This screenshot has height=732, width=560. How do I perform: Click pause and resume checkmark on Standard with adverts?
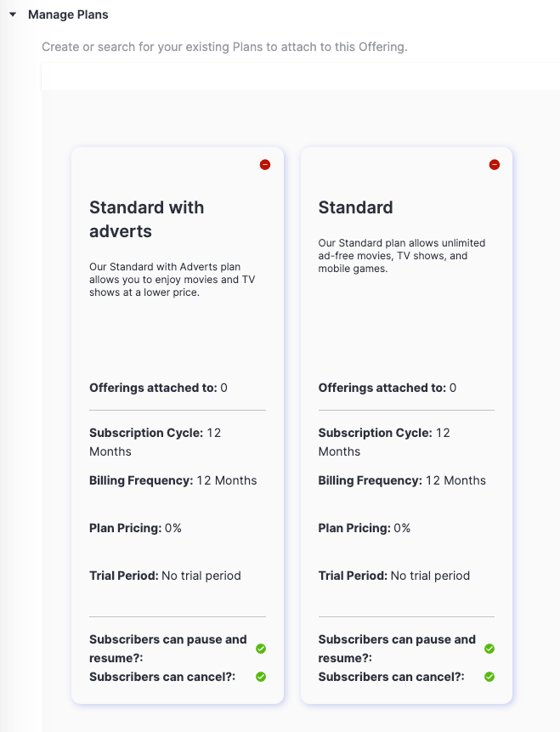point(261,649)
